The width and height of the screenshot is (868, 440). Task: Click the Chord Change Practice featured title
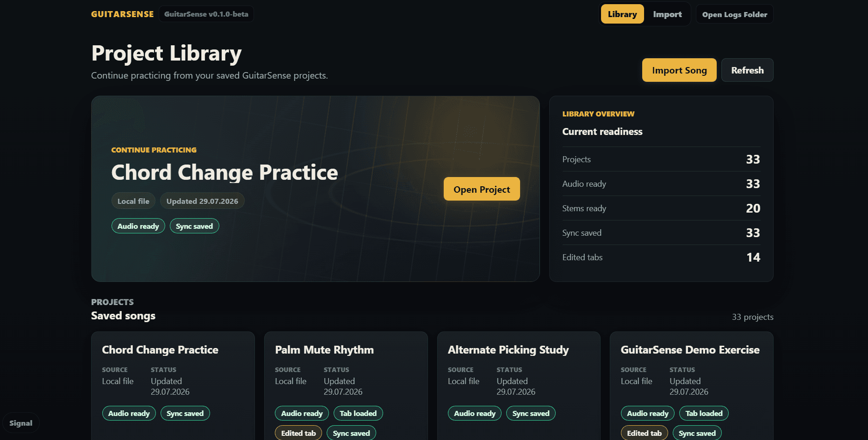coord(224,172)
